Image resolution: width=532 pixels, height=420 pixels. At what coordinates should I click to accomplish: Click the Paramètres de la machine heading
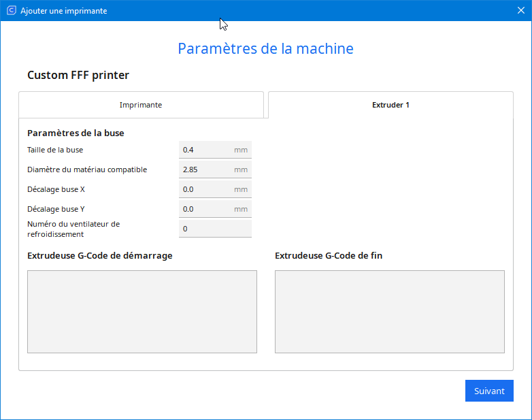coord(266,48)
